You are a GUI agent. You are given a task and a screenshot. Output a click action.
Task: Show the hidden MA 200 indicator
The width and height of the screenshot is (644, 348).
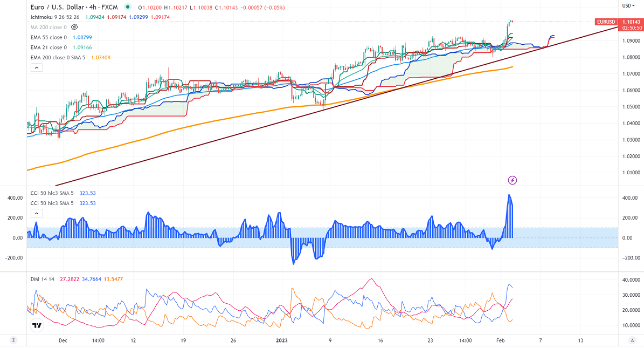point(73,27)
